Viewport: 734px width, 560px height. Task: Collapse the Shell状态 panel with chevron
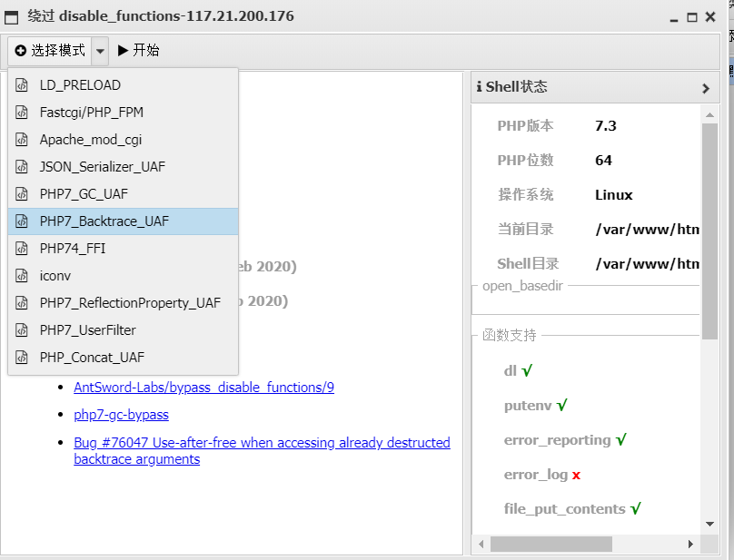706,88
